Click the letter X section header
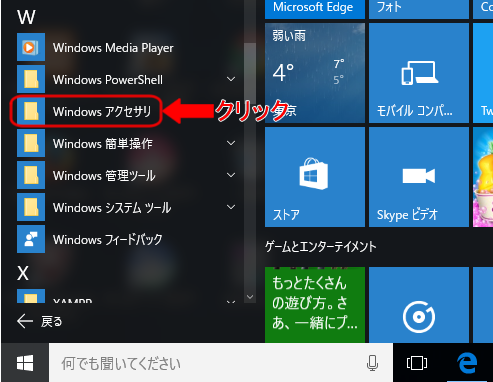The image size is (493, 382). [x=23, y=273]
